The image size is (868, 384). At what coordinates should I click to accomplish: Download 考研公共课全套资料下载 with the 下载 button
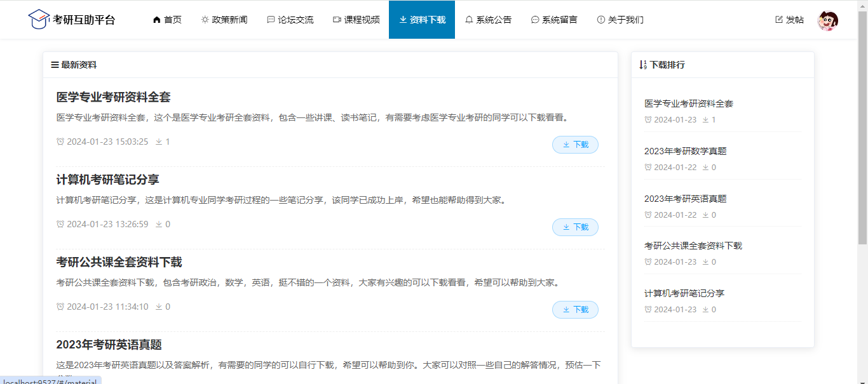575,310
